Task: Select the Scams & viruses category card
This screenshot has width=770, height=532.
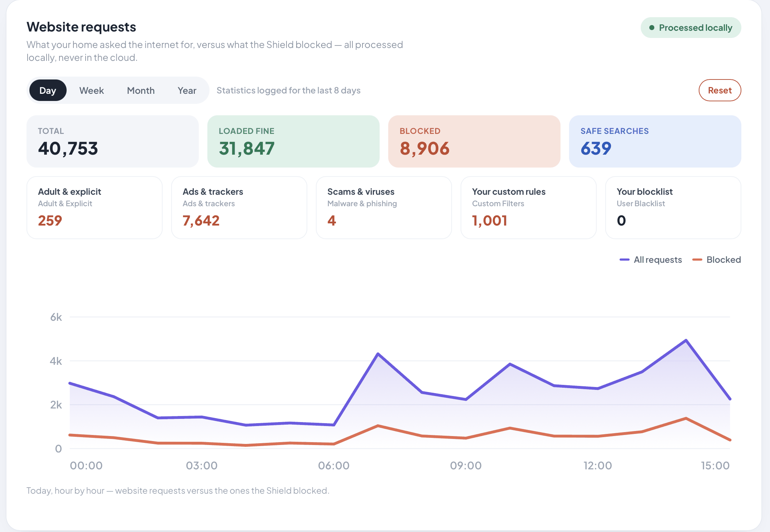Action: pyautogui.click(x=384, y=208)
